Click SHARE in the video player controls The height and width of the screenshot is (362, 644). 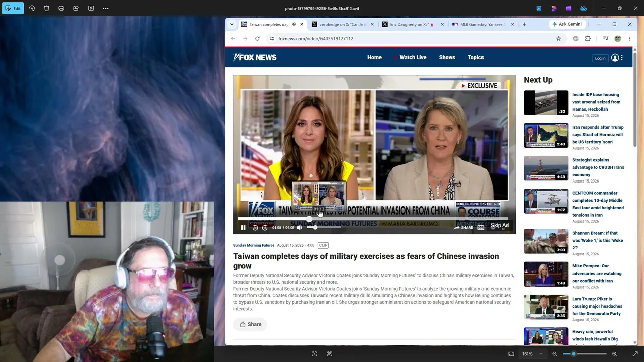(x=463, y=228)
